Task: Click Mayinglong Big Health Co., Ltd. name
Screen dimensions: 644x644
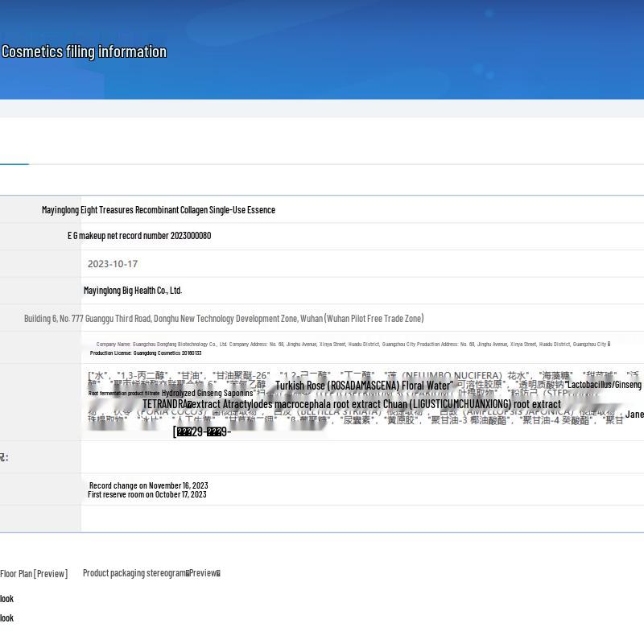Action: click(x=133, y=291)
